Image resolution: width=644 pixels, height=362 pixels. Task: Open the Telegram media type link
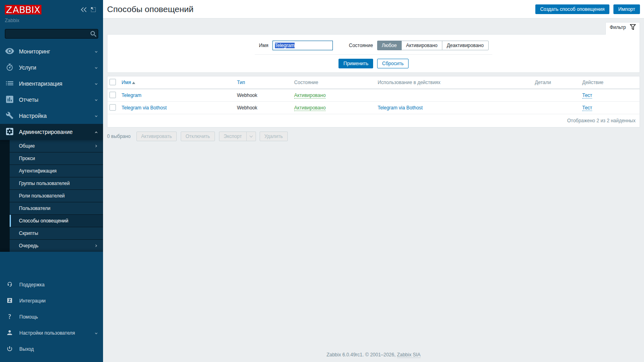click(132, 95)
